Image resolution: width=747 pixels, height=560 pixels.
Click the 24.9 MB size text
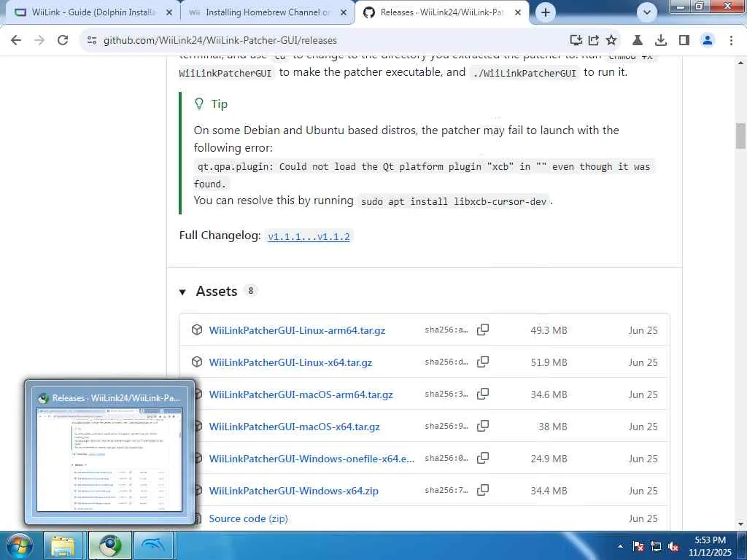coord(549,459)
